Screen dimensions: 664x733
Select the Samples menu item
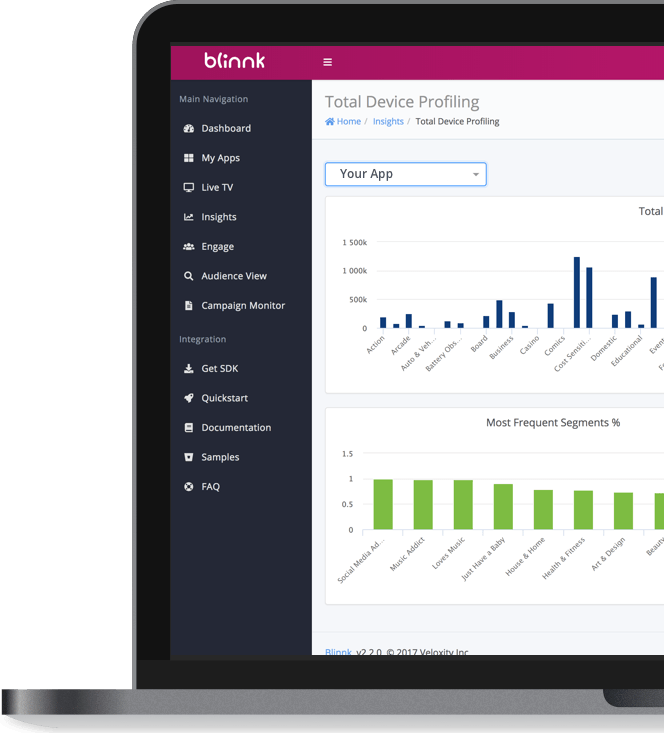tap(220, 457)
